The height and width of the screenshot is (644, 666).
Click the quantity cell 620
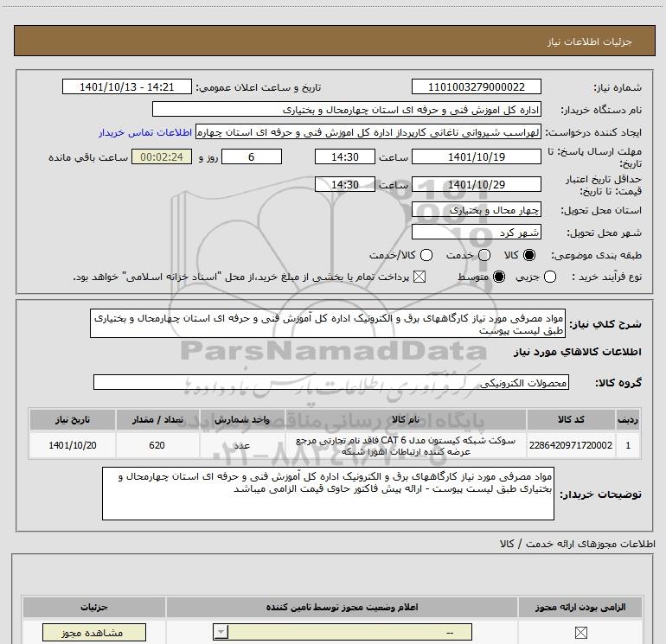click(157, 445)
